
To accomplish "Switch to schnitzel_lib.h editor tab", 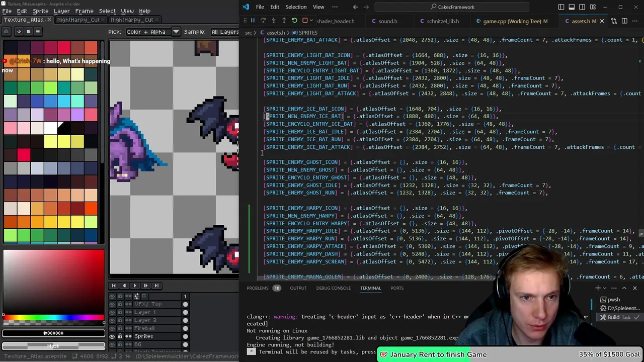I will coord(443,21).
